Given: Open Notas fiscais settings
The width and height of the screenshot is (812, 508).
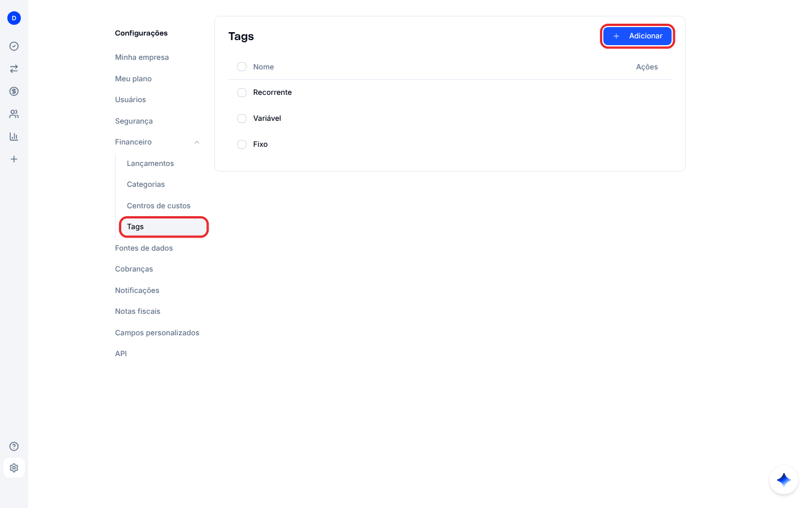Looking at the screenshot, I should tap(138, 312).
